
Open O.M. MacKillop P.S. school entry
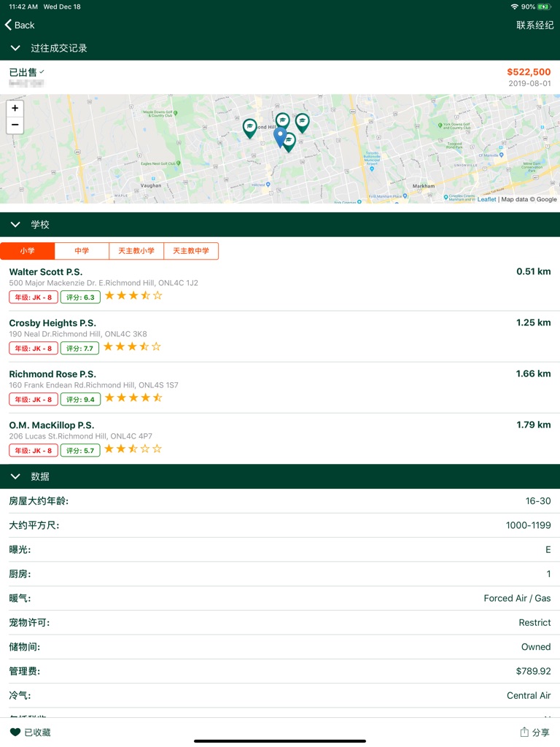(280, 438)
